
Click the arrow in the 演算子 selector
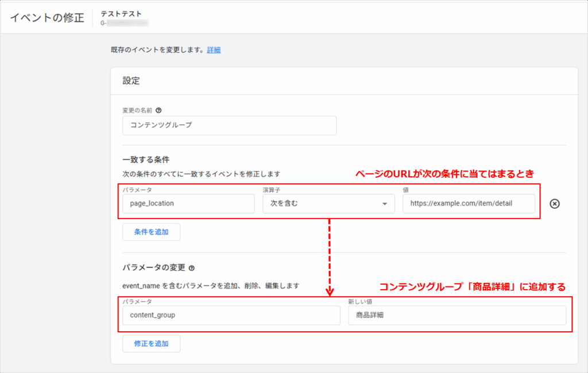384,204
